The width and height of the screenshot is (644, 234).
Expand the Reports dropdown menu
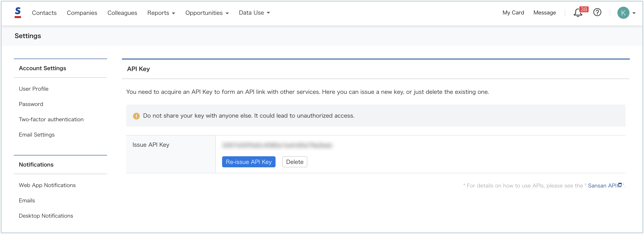[x=161, y=13]
